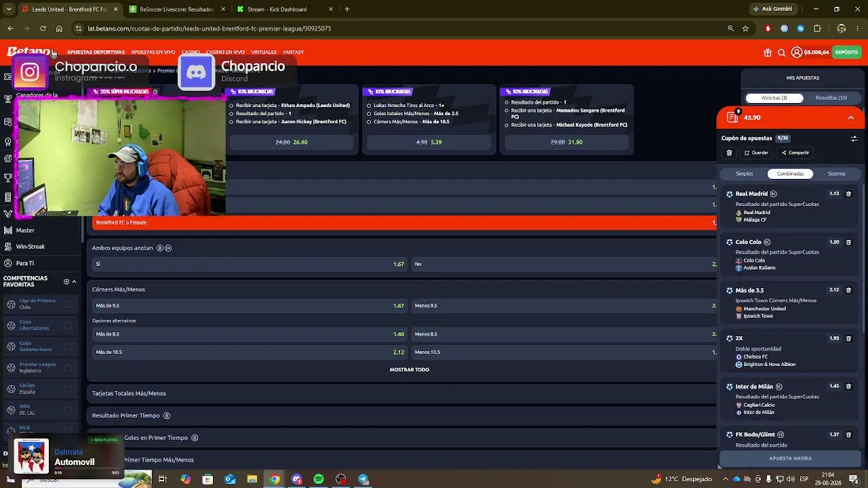Open the Betano search icon
Screen dimensions: 868x488
pyautogui.click(x=781, y=52)
